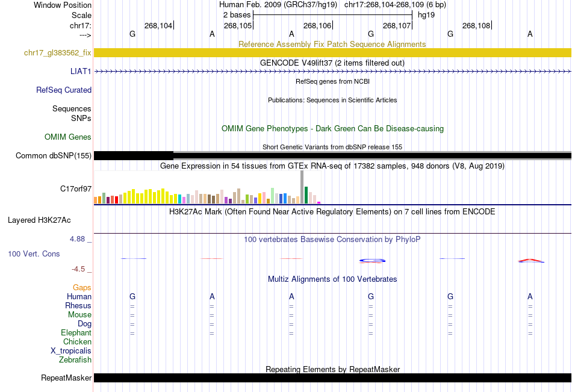Click the H3K27Ac Mark track title
Screen dimensions: 572x392
[x=332, y=212]
